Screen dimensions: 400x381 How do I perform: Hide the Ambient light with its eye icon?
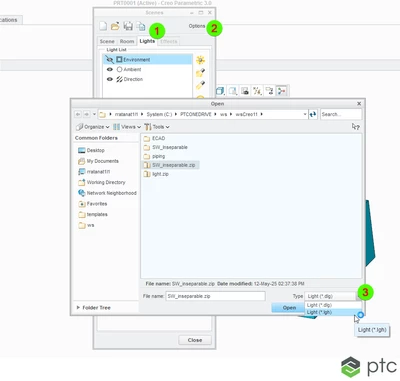pyautogui.click(x=110, y=69)
